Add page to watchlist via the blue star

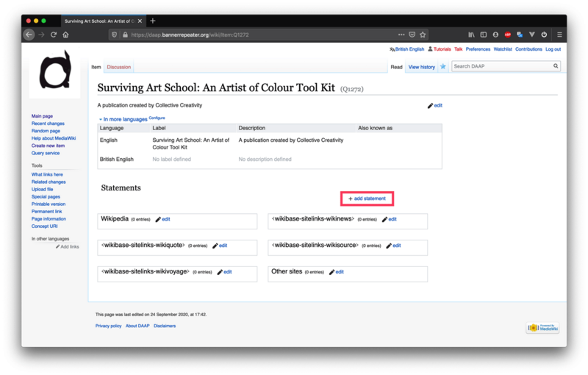coord(442,67)
